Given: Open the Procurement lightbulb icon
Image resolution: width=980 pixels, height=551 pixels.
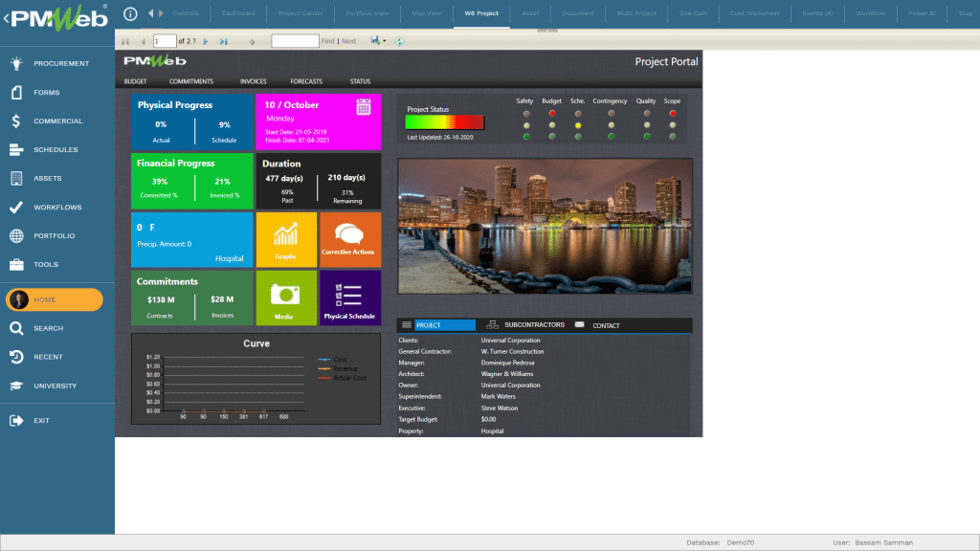Looking at the screenshot, I should point(16,63).
